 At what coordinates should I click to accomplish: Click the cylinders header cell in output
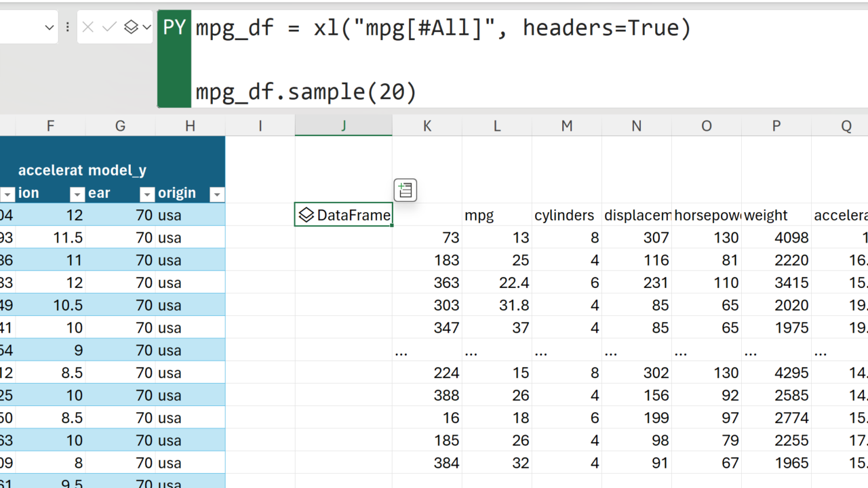[566, 216]
